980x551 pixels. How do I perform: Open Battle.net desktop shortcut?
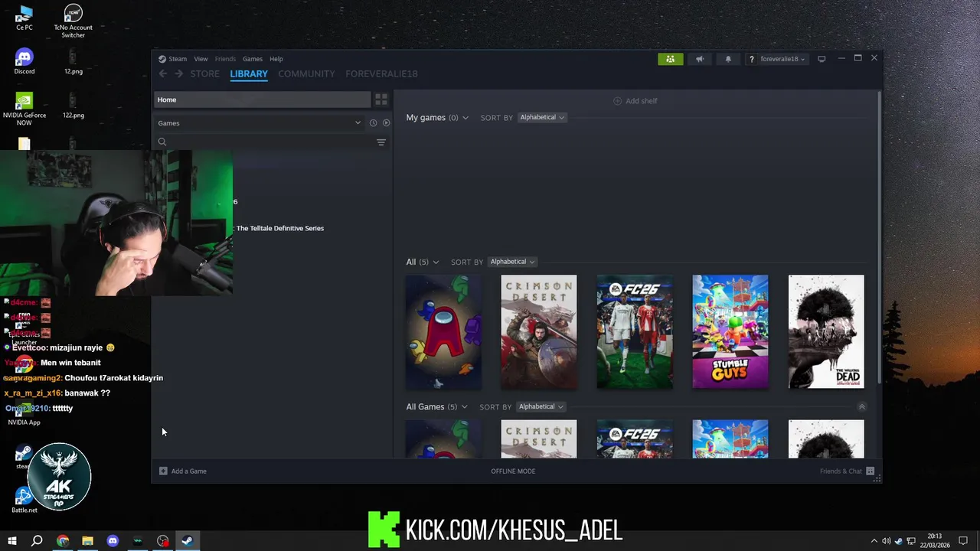24,500
